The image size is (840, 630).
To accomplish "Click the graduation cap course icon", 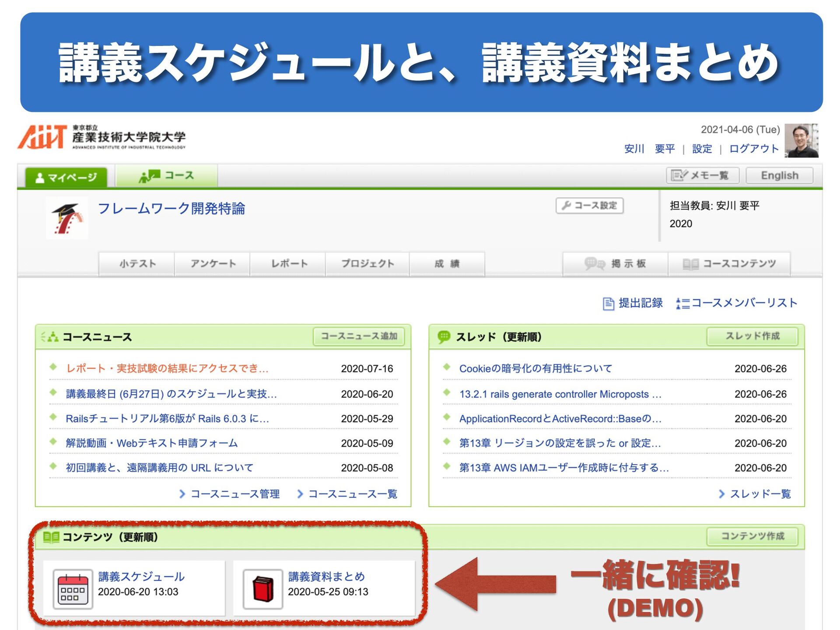I will [67, 218].
